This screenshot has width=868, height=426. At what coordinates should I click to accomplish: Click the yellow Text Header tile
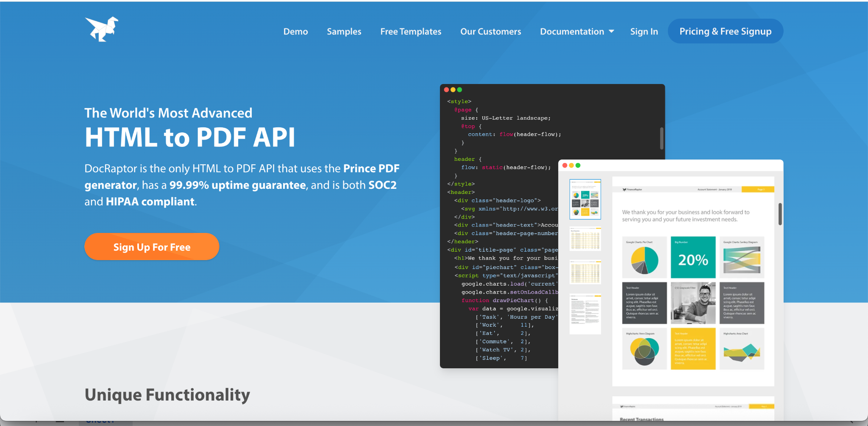point(693,349)
